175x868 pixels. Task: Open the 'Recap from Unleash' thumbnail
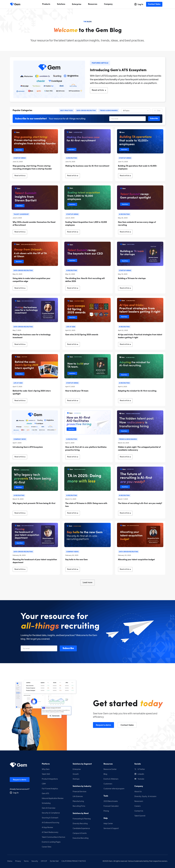pyautogui.click(x=35, y=254)
